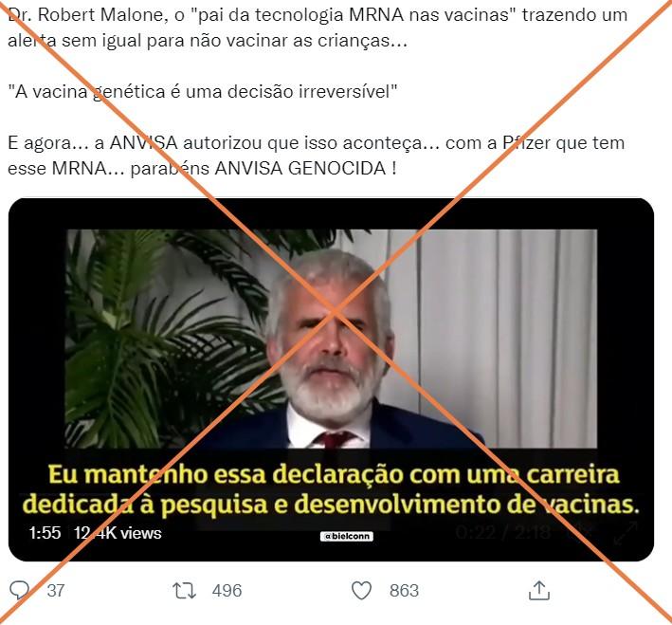Like the tweet with the heart icon
The width and height of the screenshot is (672, 625).
tap(361, 591)
